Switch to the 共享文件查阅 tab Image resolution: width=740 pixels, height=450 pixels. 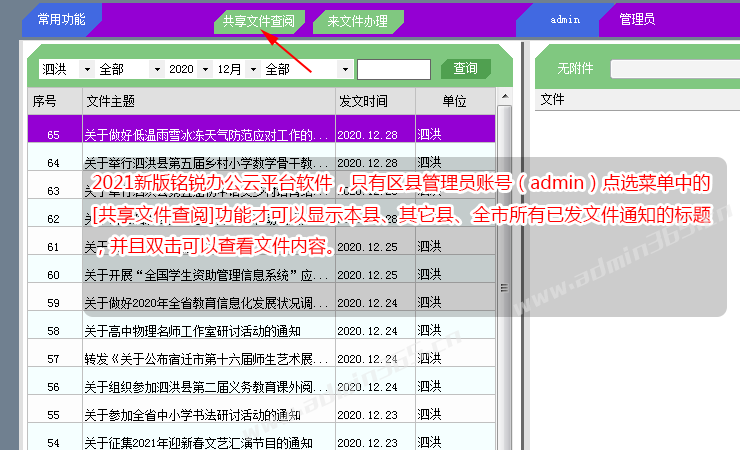click(x=259, y=21)
